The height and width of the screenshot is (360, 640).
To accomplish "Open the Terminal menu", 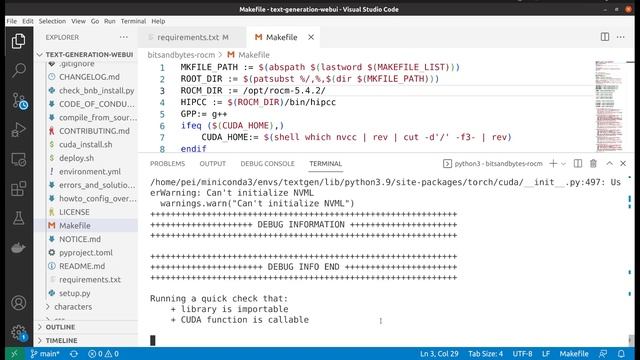I will (x=133, y=21).
